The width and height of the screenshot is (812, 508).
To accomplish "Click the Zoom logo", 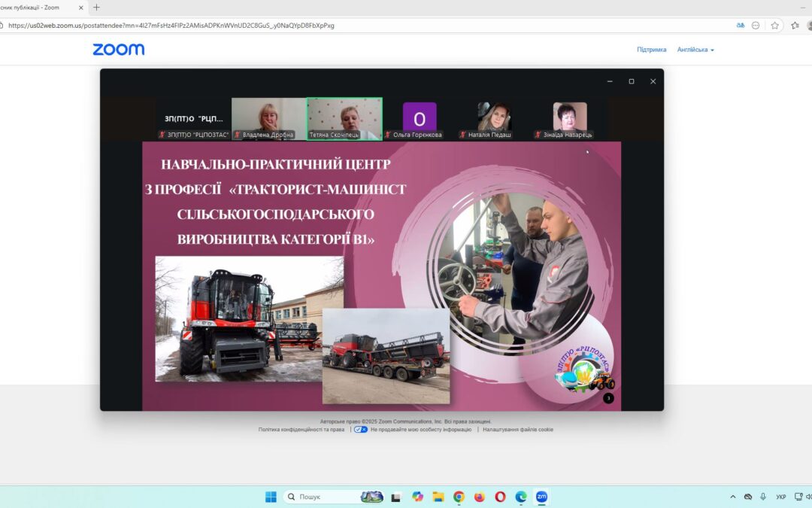I will click(x=118, y=49).
